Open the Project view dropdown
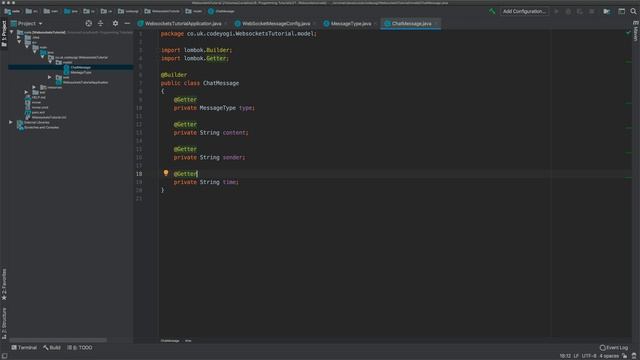Image resolution: width=640 pixels, height=360 pixels. (27, 24)
